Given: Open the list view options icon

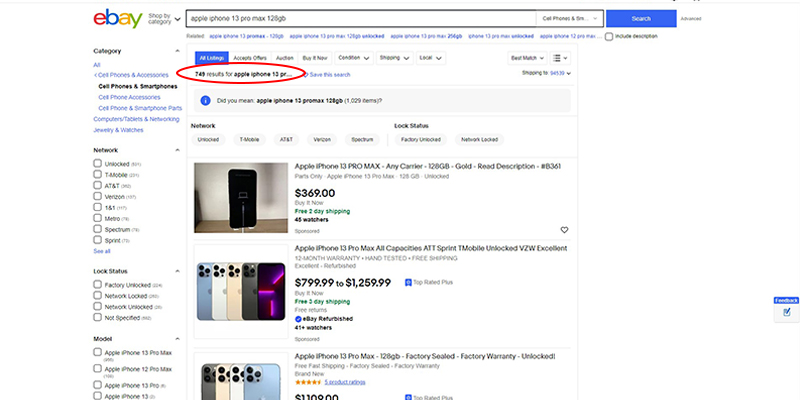Looking at the screenshot, I should tap(560, 58).
